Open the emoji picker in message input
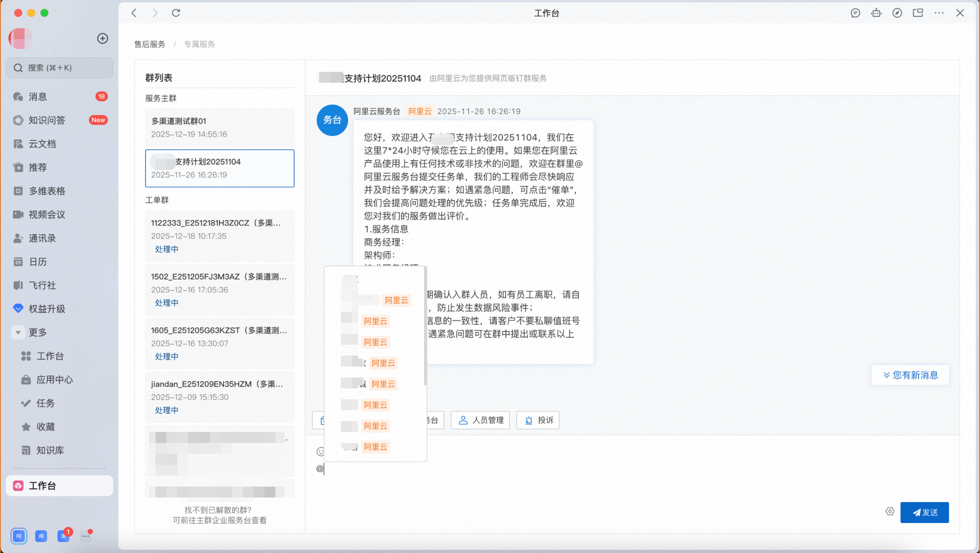980x553 pixels. coord(320,452)
